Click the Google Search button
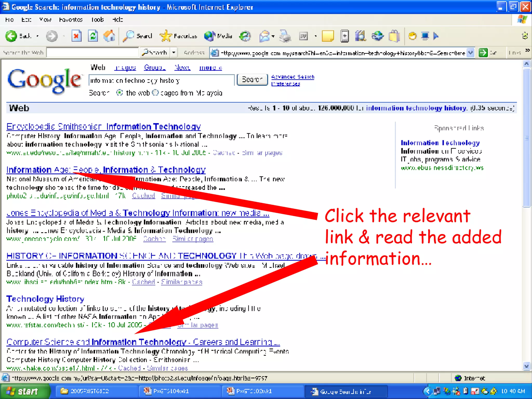The image size is (532, 399). [x=252, y=79]
